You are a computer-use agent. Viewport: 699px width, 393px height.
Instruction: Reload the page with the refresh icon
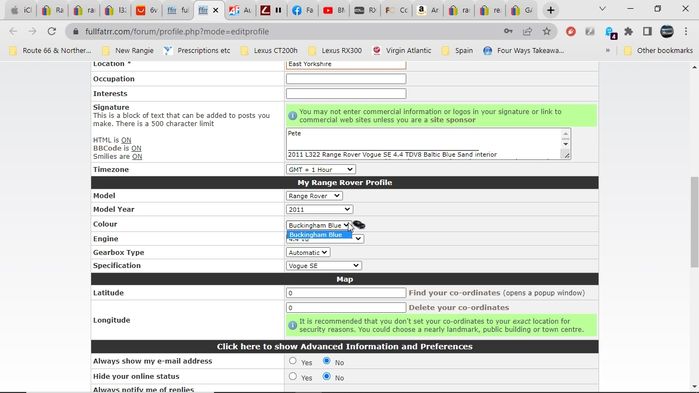[52, 31]
